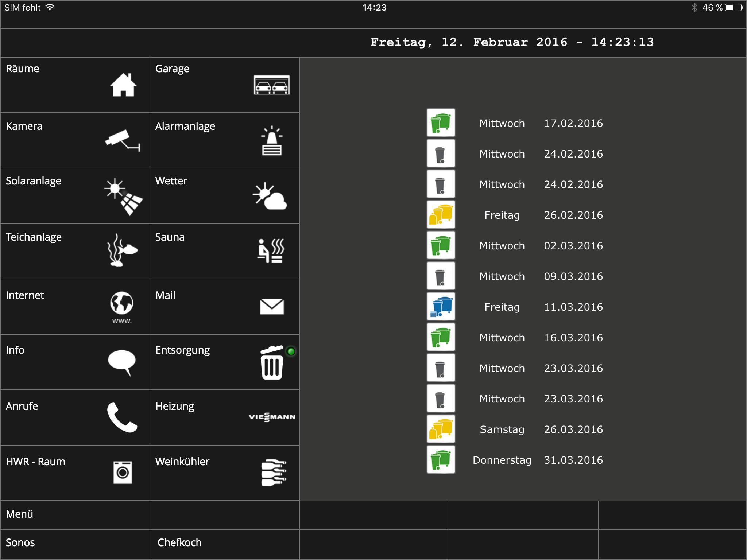Select the Sauna steam icon
This screenshot has height=560, width=747.
[271, 250]
